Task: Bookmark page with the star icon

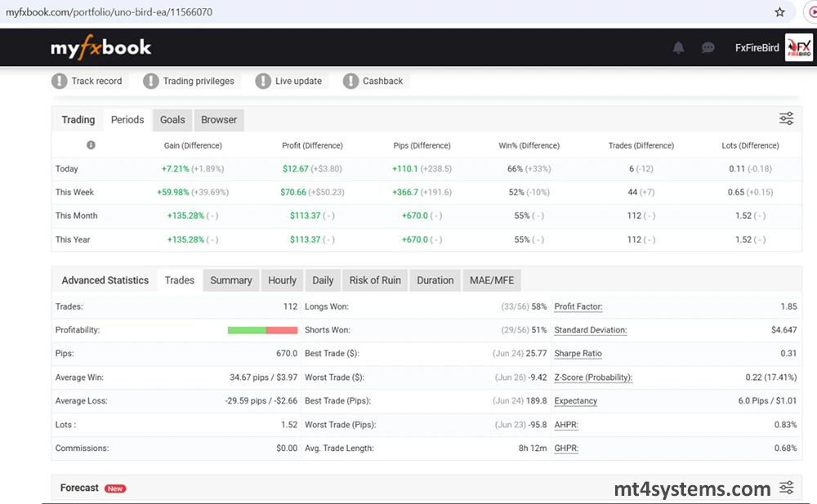Action: [779, 12]
